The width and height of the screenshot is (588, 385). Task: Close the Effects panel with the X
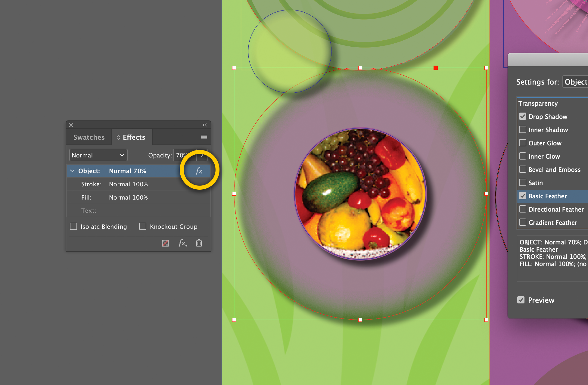[x=71, y=125]
